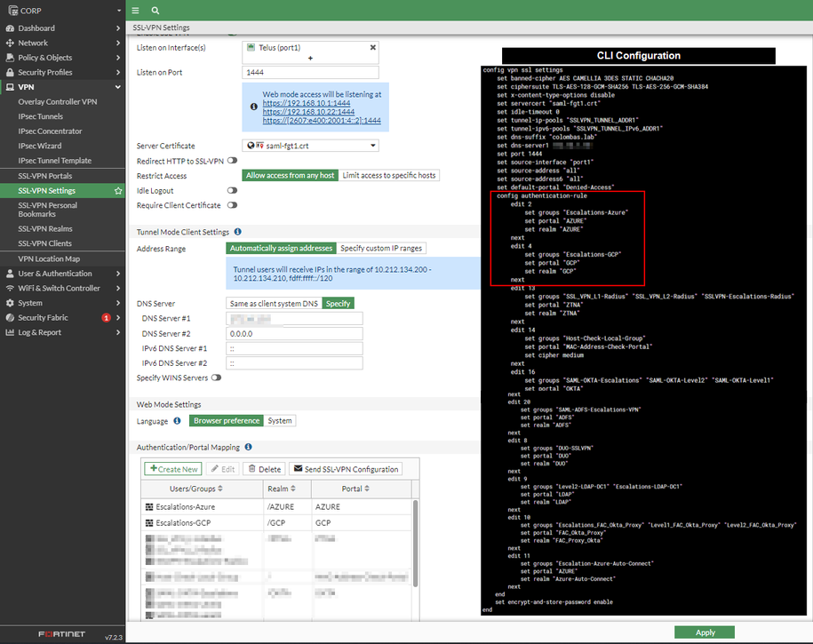The width and height of the screenshot is (813, 644).
Task: Click the favorite star on SSL-VPN Settings
Action: (x=118, y=191)
